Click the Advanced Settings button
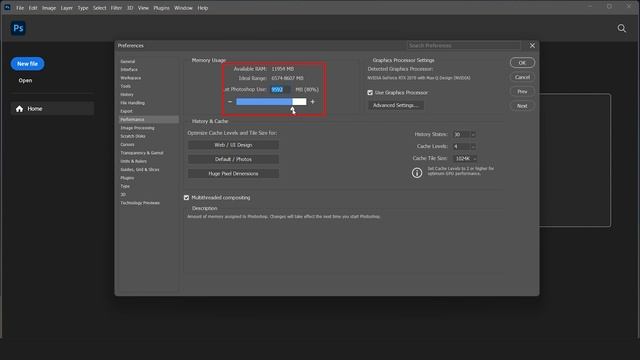The image size is (640, 360). tap(396, 105)
